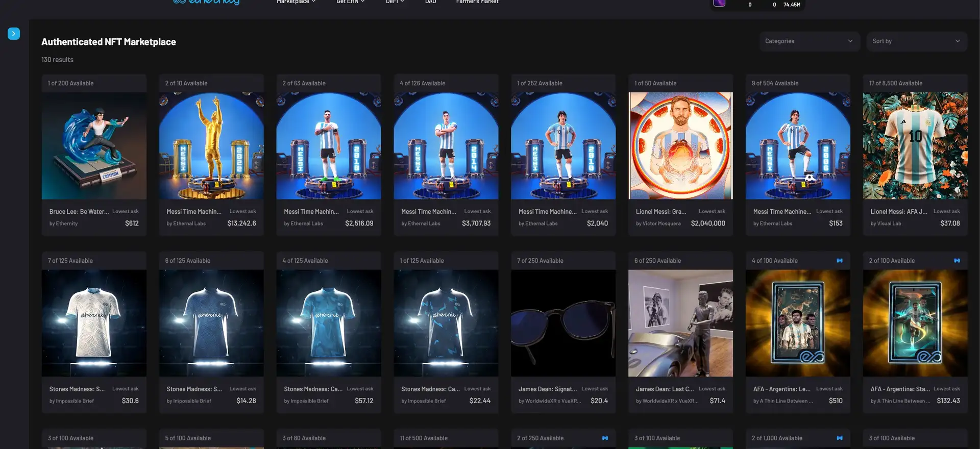Open the Lionel Messi: AFA Jersey number 10 NFT

[x=915, y=146]
